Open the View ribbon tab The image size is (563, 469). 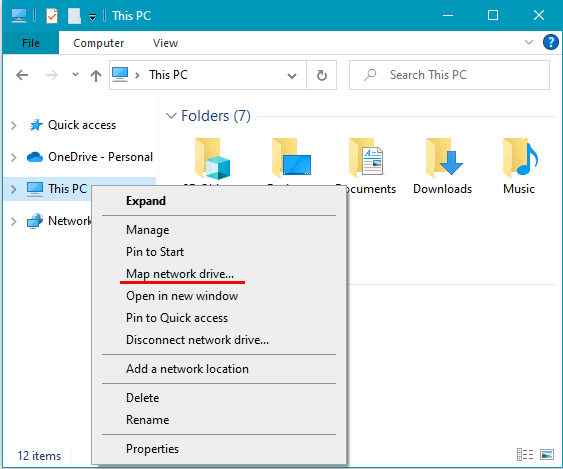pos(165,43)
